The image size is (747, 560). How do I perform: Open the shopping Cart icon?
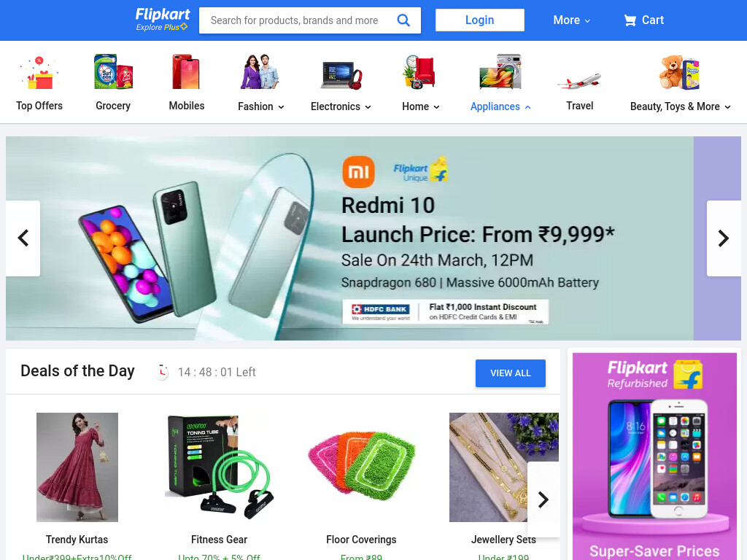630,20
